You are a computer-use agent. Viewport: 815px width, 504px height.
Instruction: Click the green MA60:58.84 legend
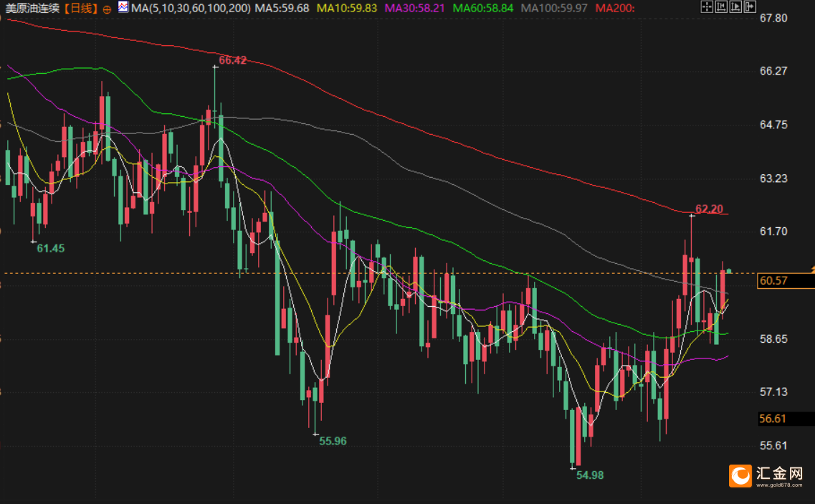pos(483,9)
